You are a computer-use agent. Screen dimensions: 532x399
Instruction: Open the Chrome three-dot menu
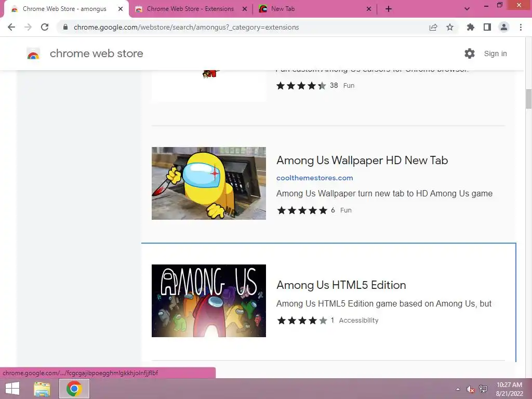point(521,27)
